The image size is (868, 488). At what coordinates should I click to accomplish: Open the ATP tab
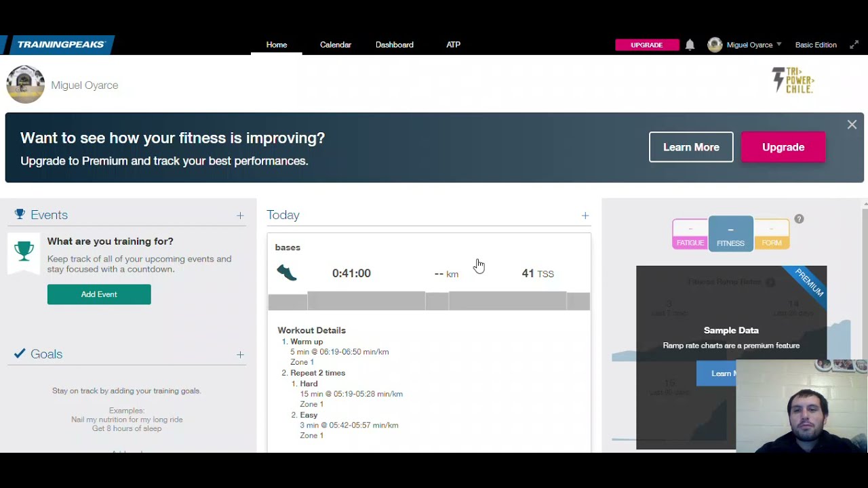[454, 45]
